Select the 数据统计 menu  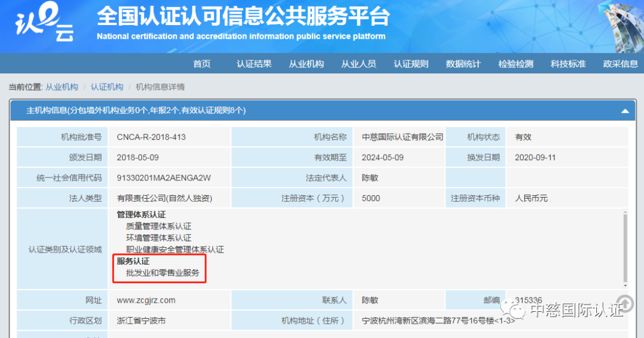463,64
